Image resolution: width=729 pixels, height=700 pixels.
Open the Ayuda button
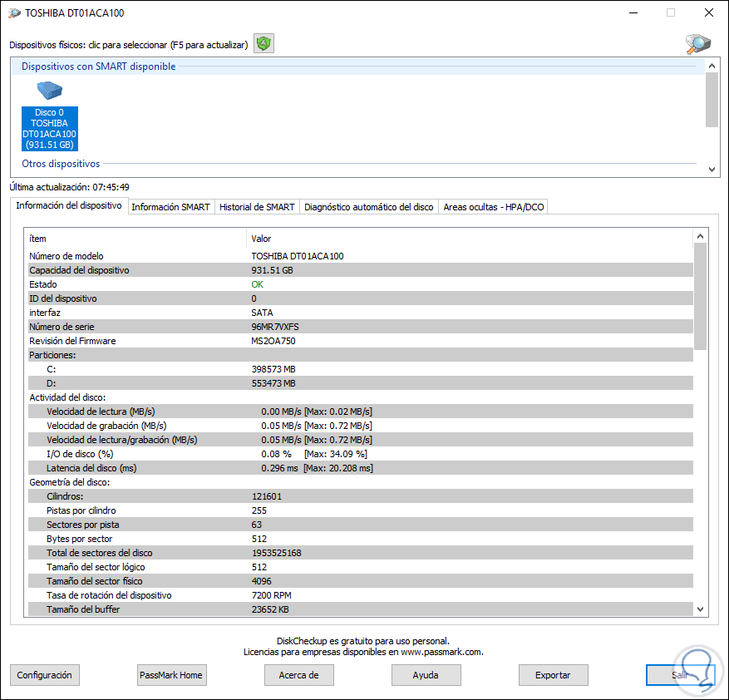pyautogui.click(x=426, y=675)
